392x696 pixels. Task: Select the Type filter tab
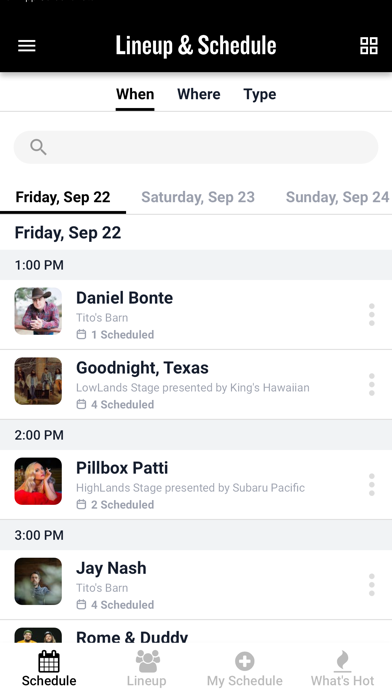point(260,94)
